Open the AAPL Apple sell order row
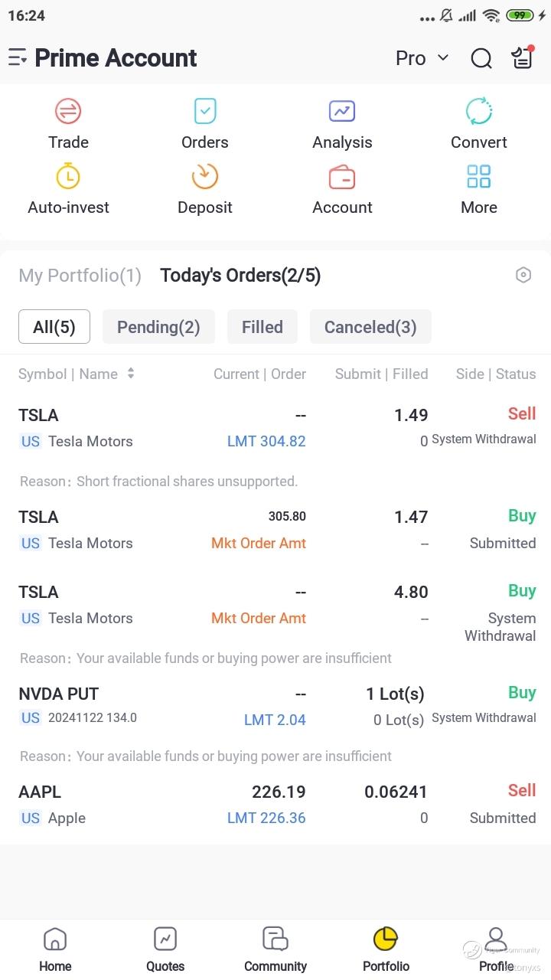Viewport: 551px width, 980px height. click(275, 804)
